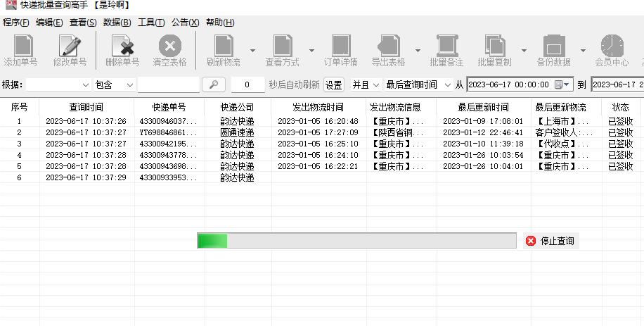Open the 帮助(H) menu

[x=220, y=23]
